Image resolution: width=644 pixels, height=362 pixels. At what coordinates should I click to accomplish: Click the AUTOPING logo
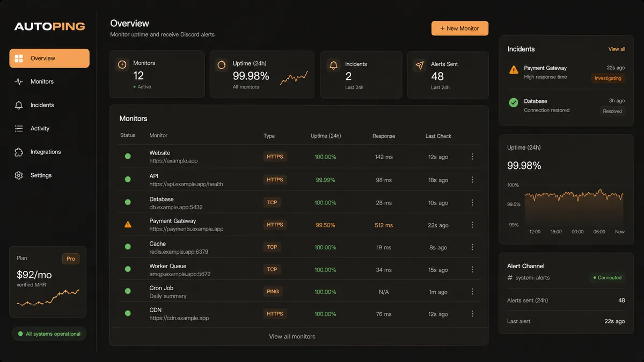[49, 26]
